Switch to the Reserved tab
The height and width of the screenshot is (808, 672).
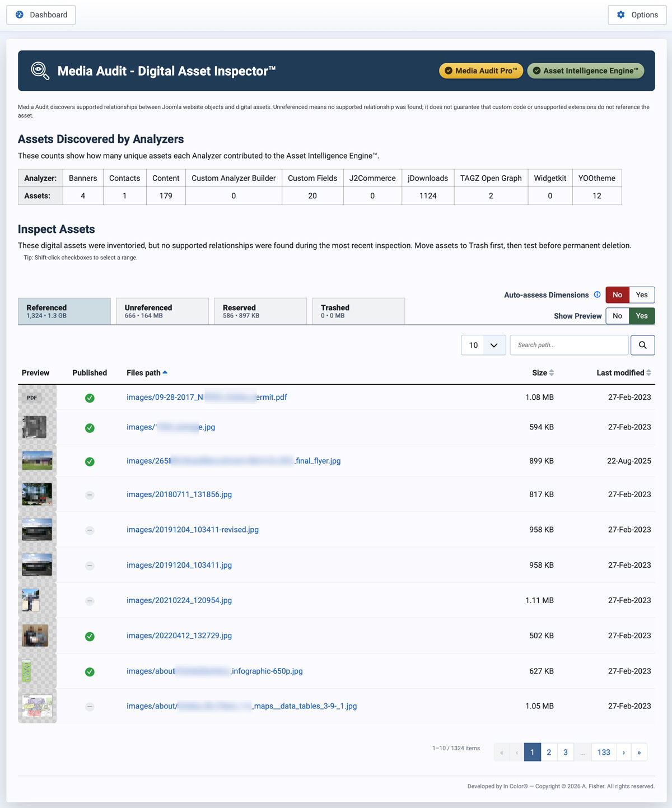pos(260,311)
